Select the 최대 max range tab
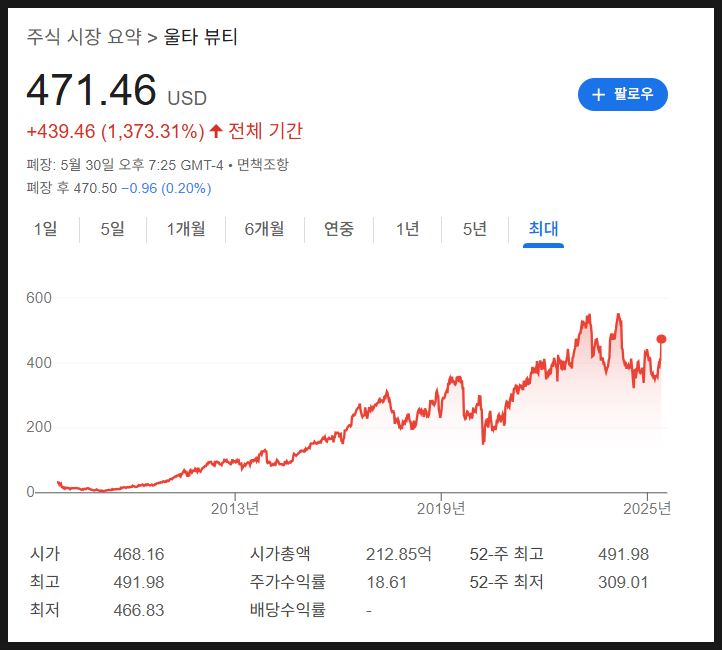This screenshot has height=650, width=722. (x=543, y=229)
